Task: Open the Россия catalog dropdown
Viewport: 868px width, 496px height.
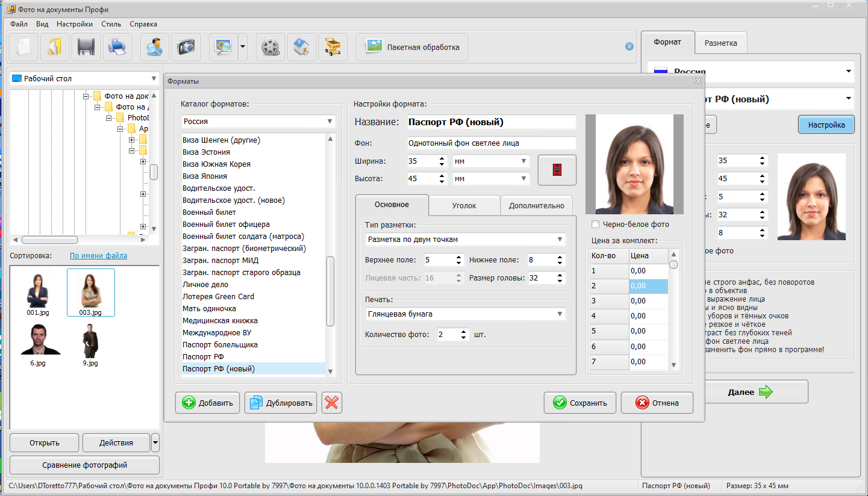Action: 258,122
